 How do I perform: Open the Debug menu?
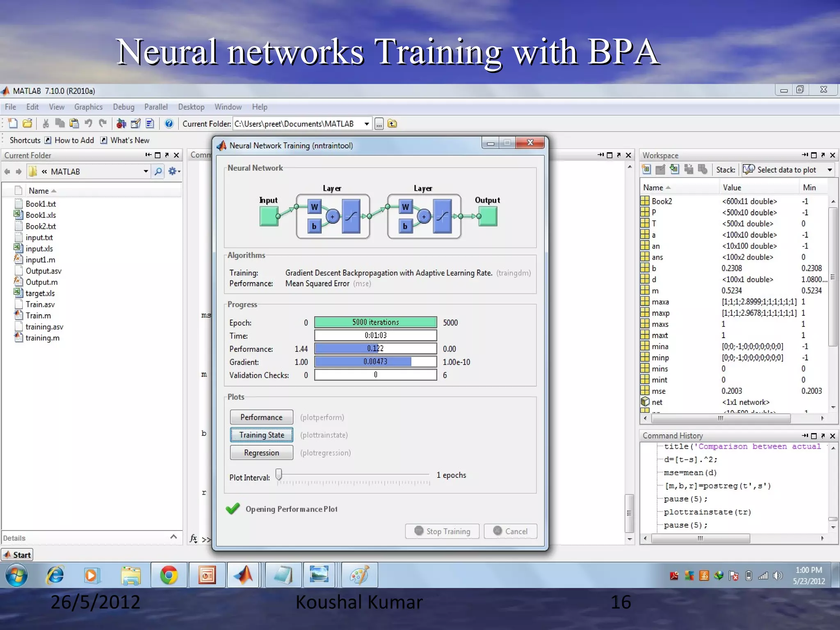click(123, 107)
